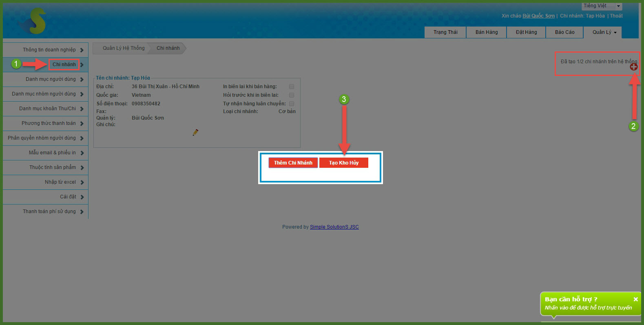
Task: Click the S logo in the header
Action: (x=34, y=22)
